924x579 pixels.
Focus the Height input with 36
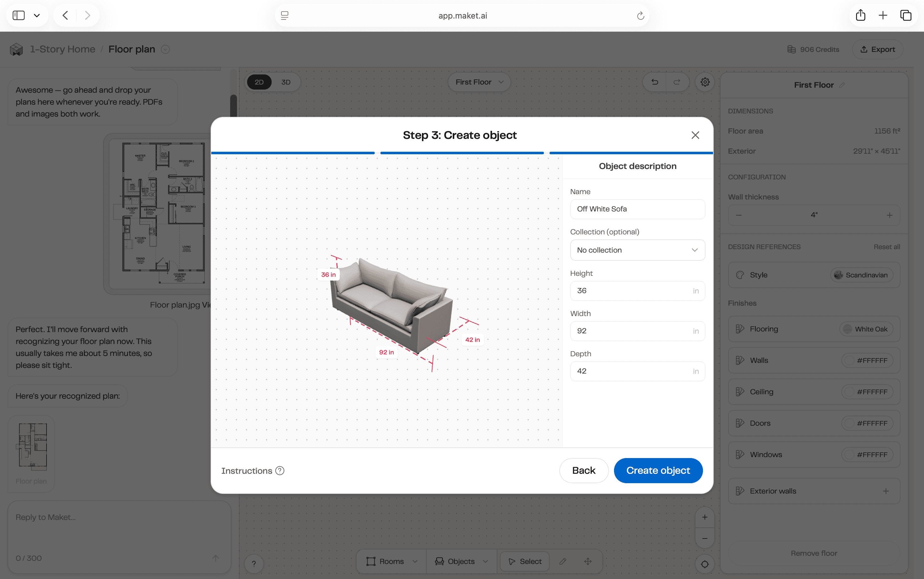tap(637, 291)
